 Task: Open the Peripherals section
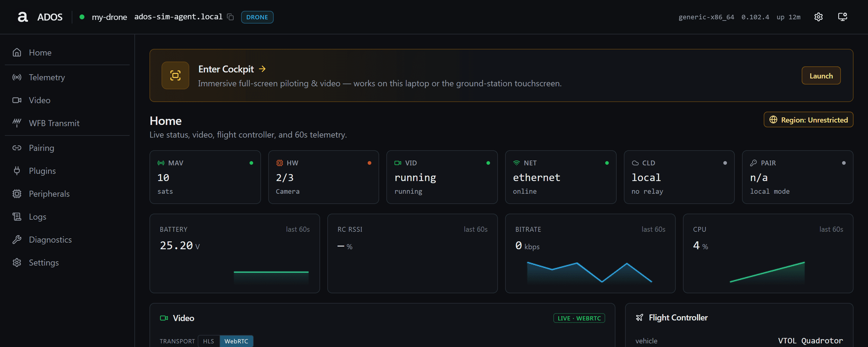67,194
